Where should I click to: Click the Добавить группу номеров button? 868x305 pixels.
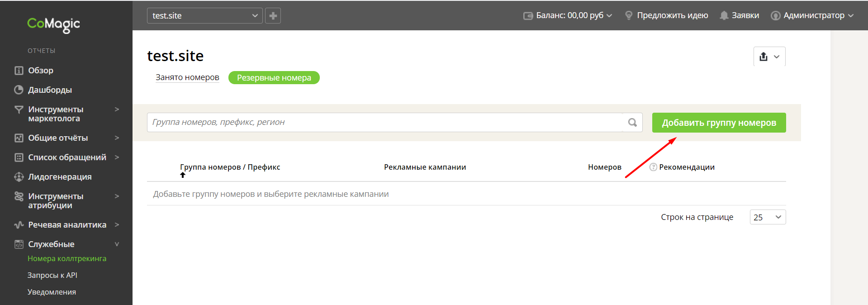(719, 123)
